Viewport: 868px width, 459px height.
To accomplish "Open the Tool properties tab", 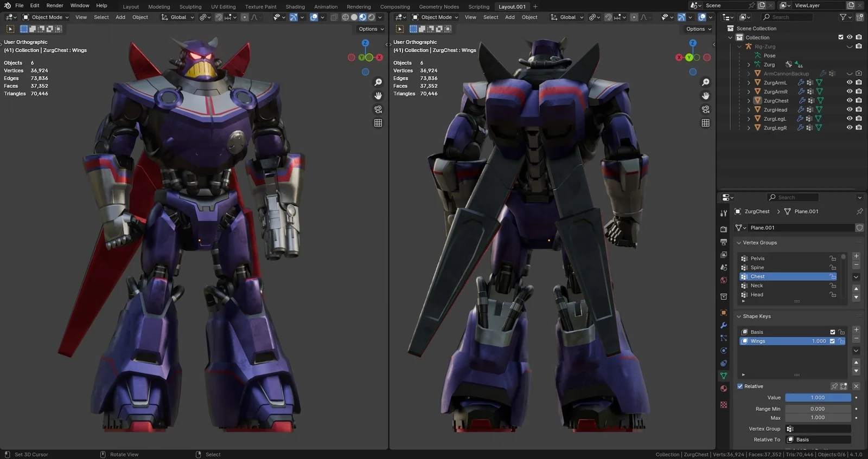I will coord(724,213).
